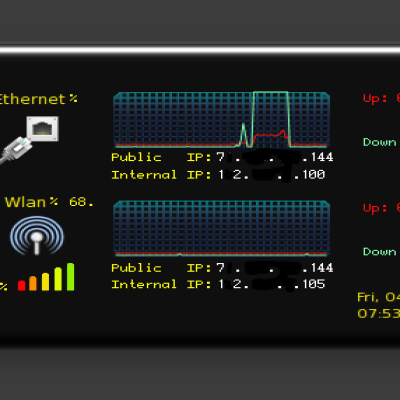Click the Ethernet Public IP line
Image resolution: width=400 pixels, height=400 pixels.
[222, 157]
